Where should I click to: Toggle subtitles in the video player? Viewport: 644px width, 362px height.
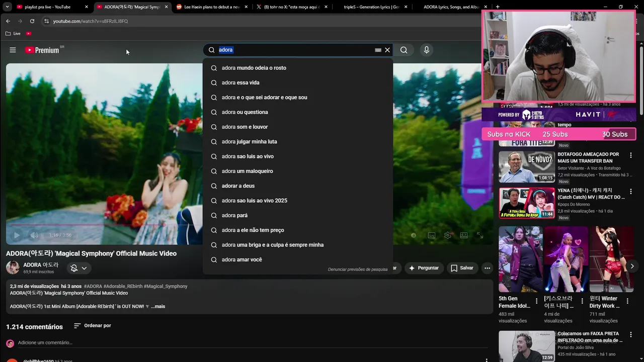(431, 235)
